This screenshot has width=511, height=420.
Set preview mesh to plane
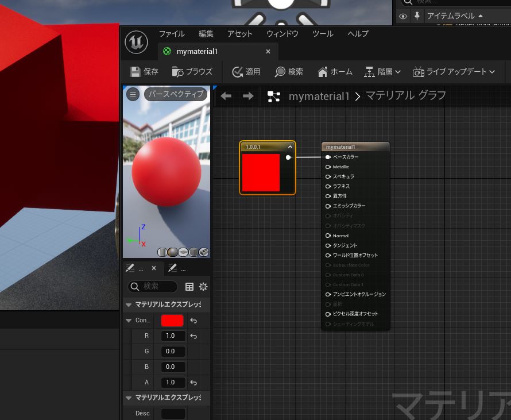pos(183,252)
